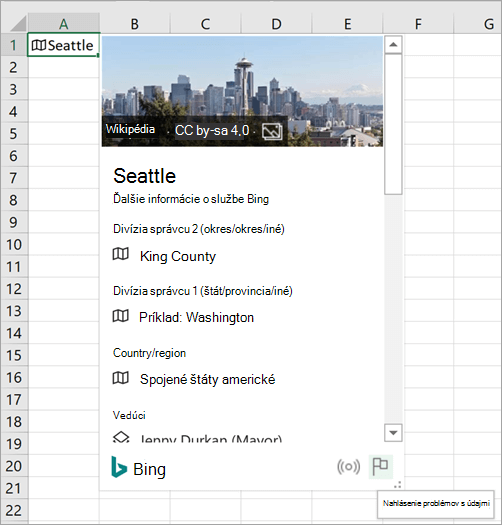The height and width of the screenshot is (525, 502).
Task: Select cell F12
Action: tap(429, 288)
